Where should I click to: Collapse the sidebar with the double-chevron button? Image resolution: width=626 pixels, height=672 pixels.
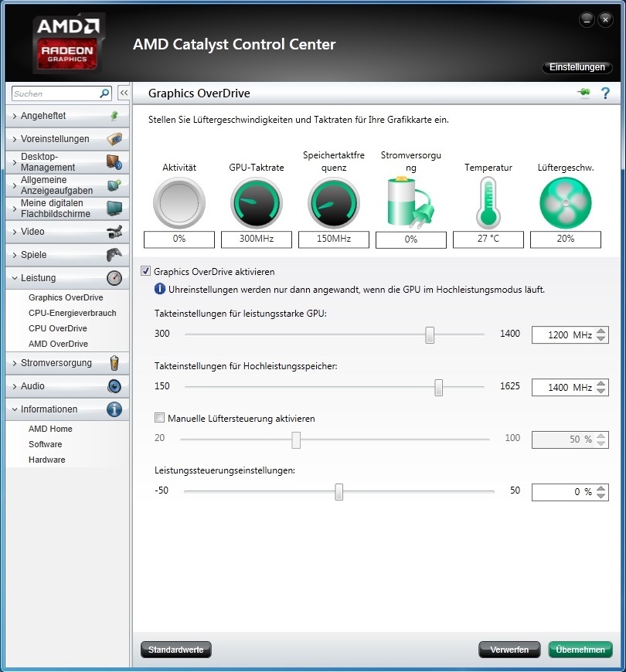(x=124, y=93)
